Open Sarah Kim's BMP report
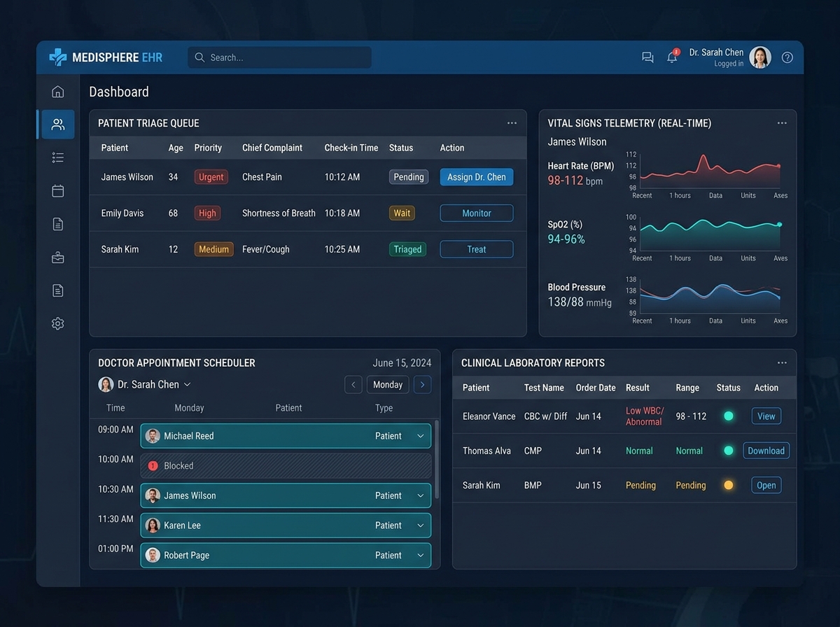This screenshot has width=840, height=627. (766, 485)
